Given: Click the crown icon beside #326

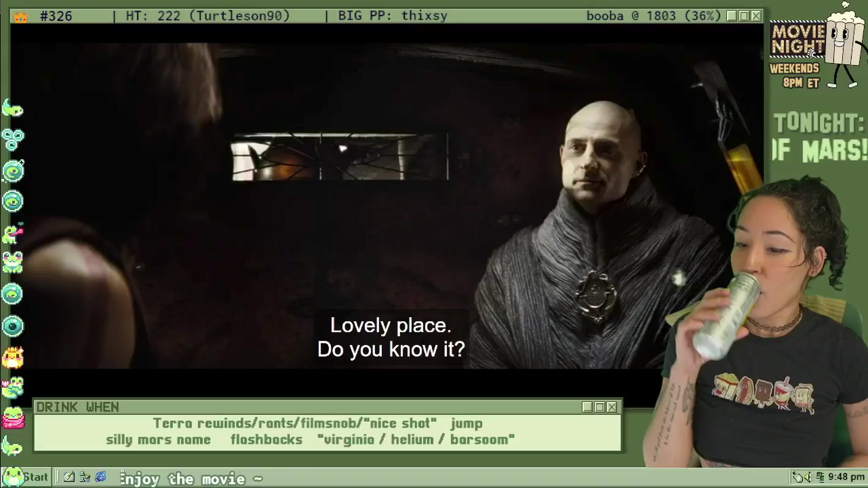Looking at the screenshot, I should 21,17.
